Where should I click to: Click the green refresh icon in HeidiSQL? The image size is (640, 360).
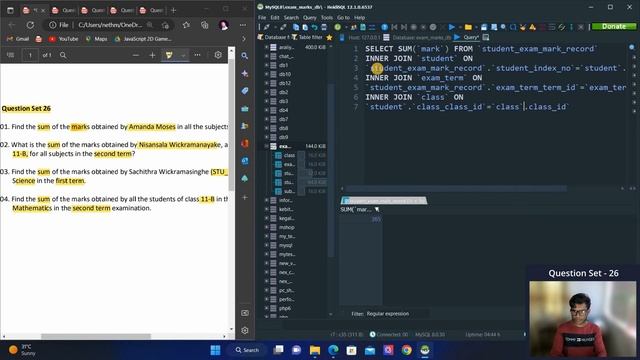[x=338, y=27]
